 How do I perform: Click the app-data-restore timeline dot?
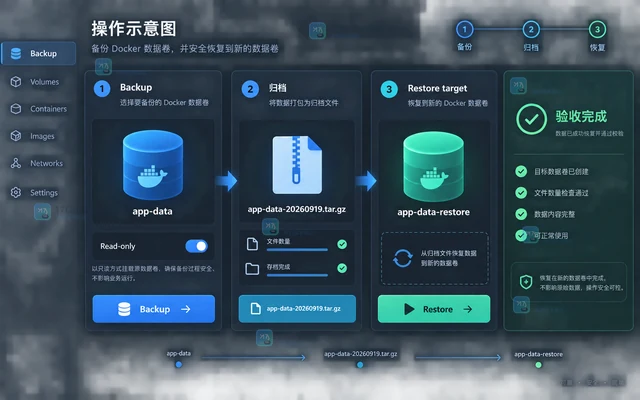tap(538, 365)
